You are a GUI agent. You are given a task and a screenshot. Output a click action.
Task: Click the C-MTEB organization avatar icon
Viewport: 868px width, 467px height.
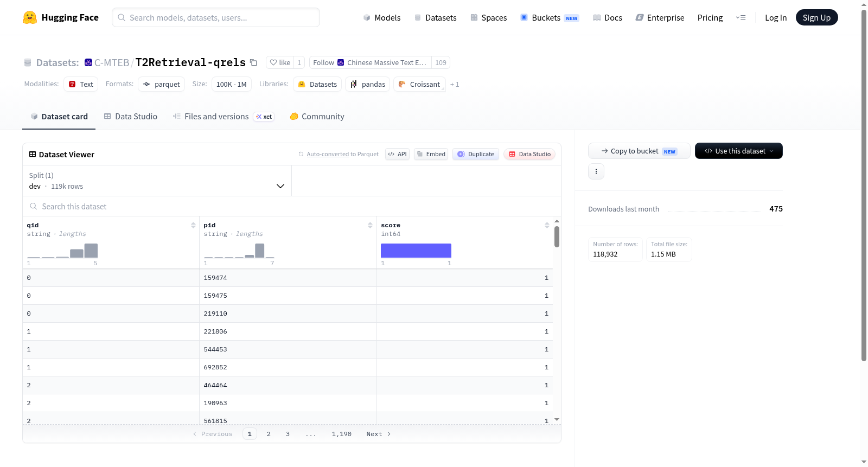click(x=88, y=62)
